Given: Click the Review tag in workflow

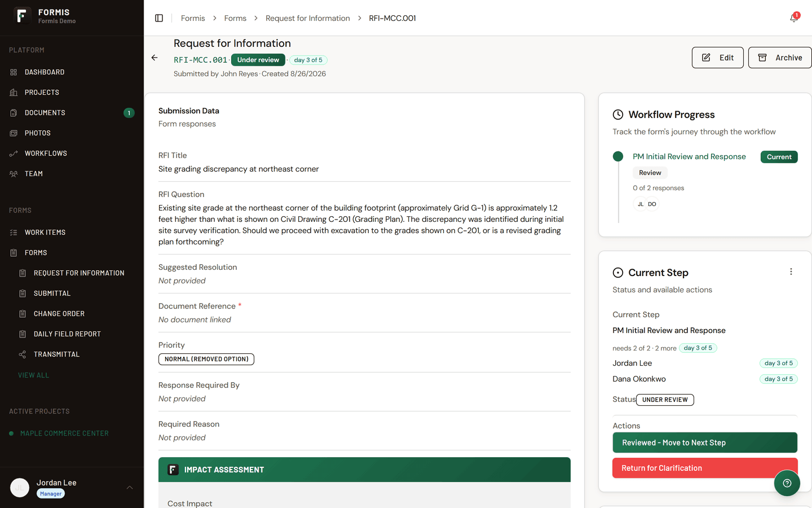Looking at the screenshot, I should pyautogui.click(x=650, y=173).
